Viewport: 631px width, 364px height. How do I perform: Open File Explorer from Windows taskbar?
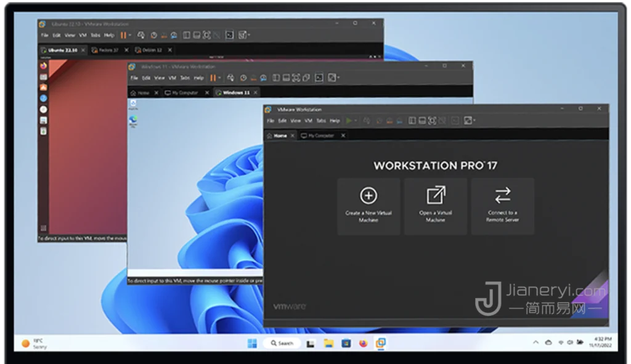329,344
